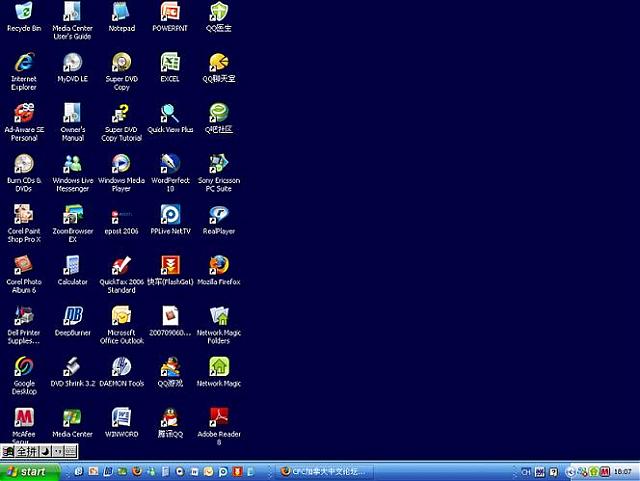
Task: Select the Mozilla Firefox desktop icon
Action: (x=219, y=265)
